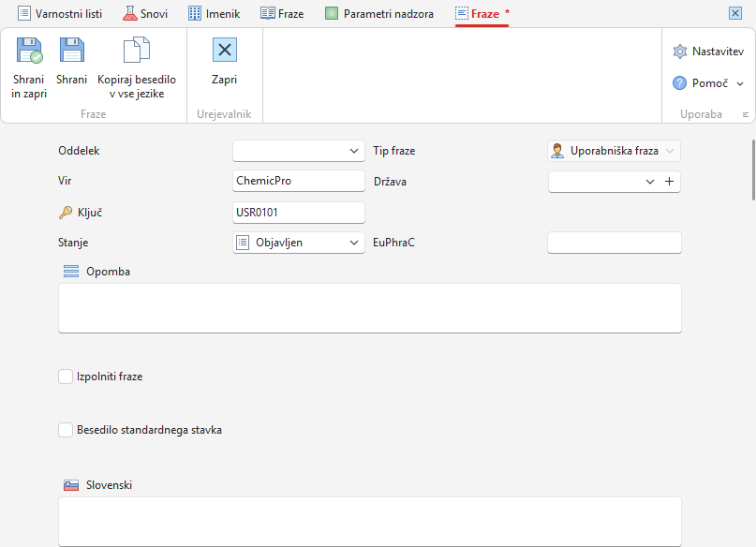Click the plus icon next to Država
Image resolution: width=756 pixels, height=547 pixels.
669,182
